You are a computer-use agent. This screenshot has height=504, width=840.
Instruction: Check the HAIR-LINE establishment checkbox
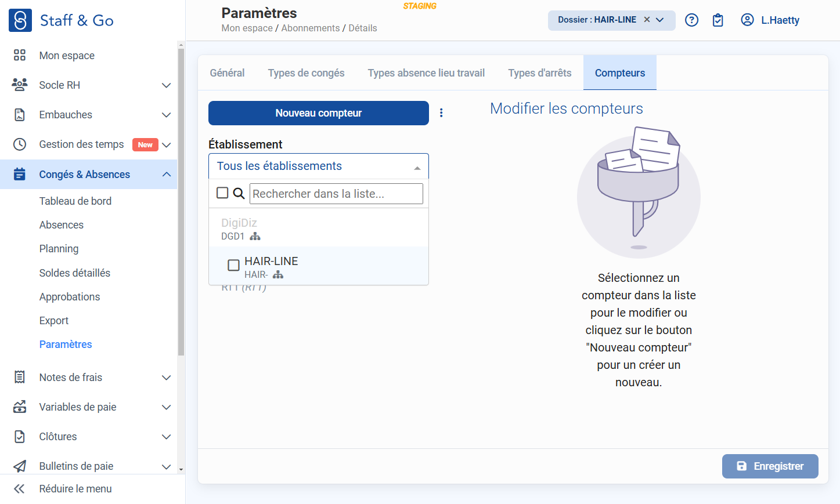click(233, 265)
